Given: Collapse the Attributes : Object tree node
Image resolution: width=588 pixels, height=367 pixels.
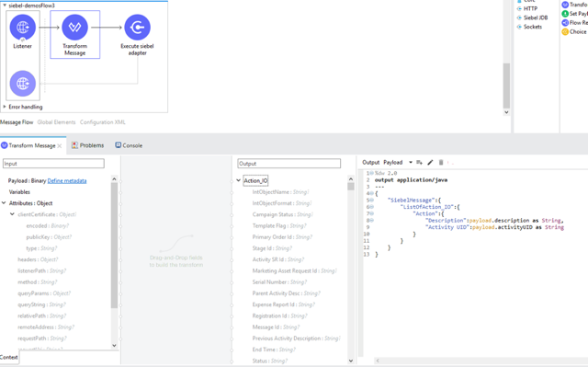Looking at the screenshot, I should (x=4, y=203).
